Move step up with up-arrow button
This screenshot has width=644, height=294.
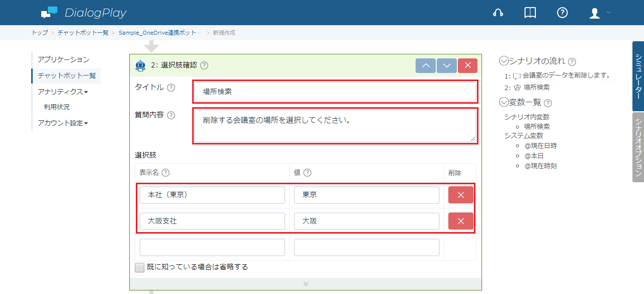click(426, 66)
